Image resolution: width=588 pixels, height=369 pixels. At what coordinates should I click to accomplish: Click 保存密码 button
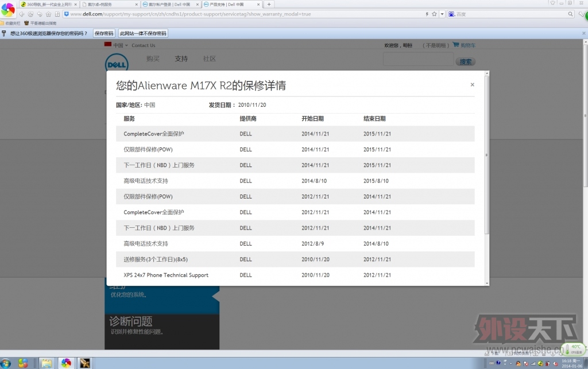tap(104, 33)
